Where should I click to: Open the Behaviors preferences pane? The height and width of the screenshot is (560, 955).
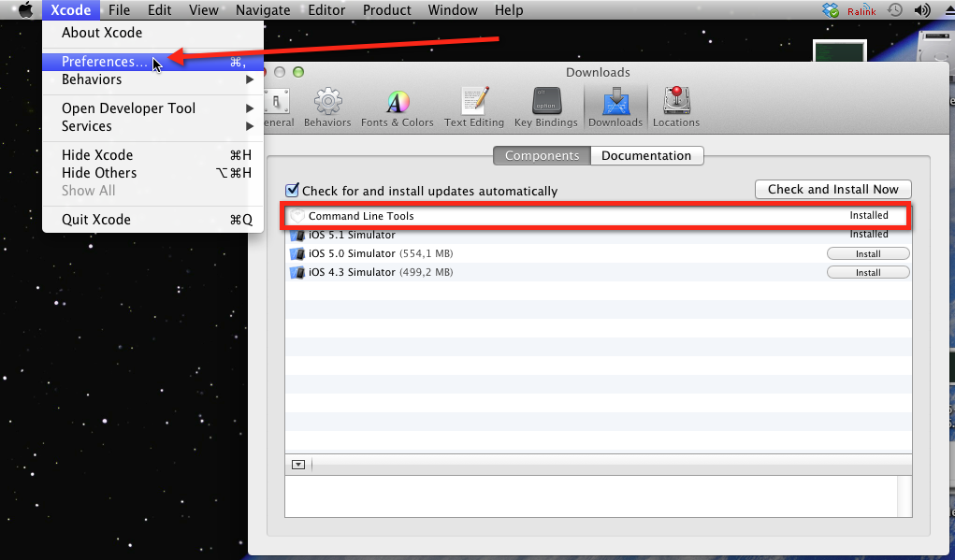[327, 108]
